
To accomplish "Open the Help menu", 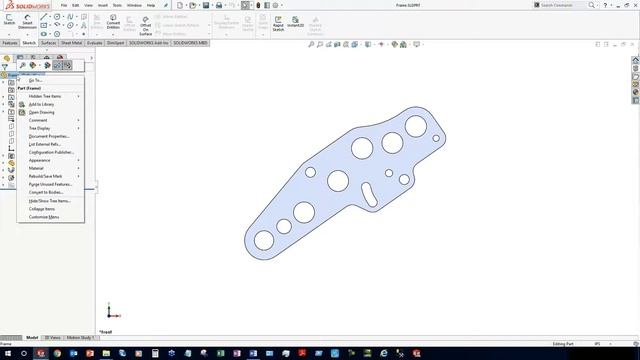I will (x=151, y=6).
